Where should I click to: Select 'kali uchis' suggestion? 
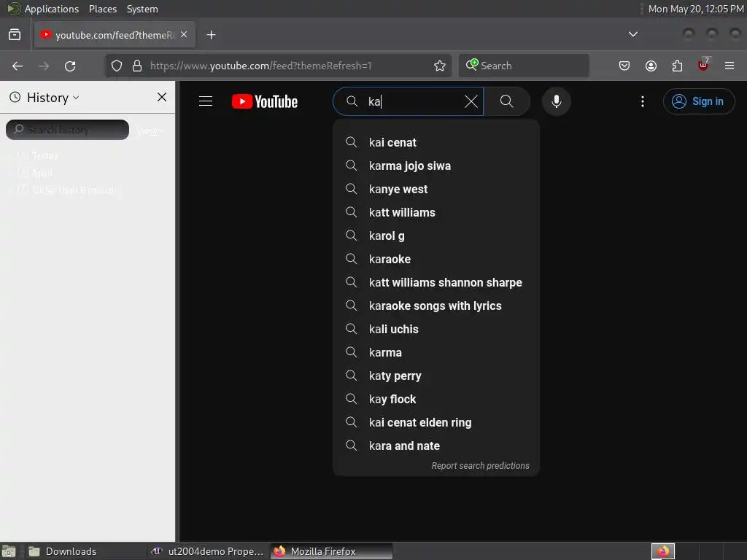(436, 329)
